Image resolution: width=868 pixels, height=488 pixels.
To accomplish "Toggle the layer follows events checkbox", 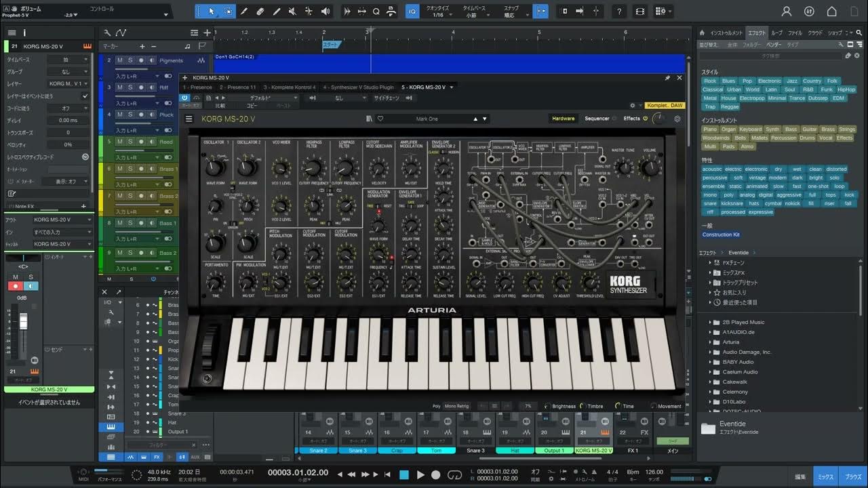I will pyautogui.click(x=85, y=96).
